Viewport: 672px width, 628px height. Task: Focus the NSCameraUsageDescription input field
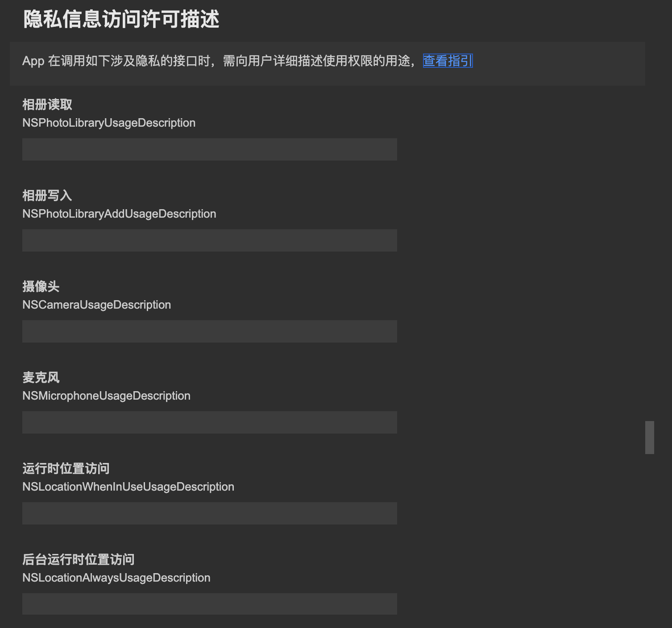[210, 331]
